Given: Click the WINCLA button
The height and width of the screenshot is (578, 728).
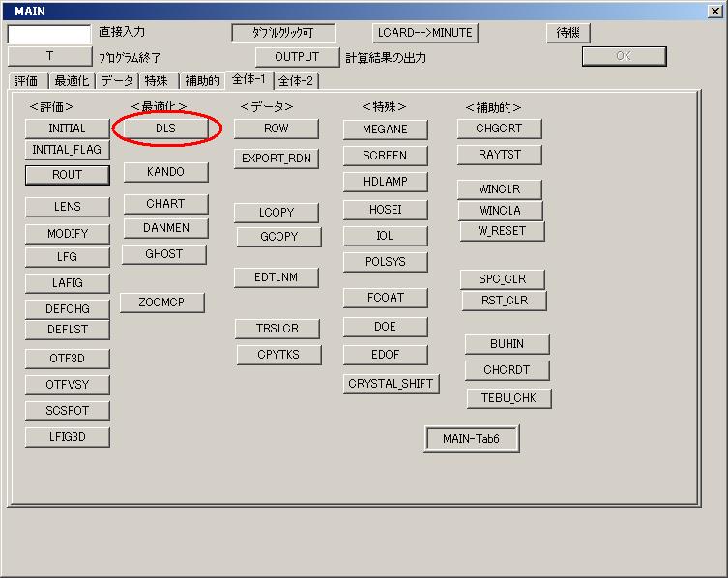Looking at the screenshot, I should coord(501,211).
